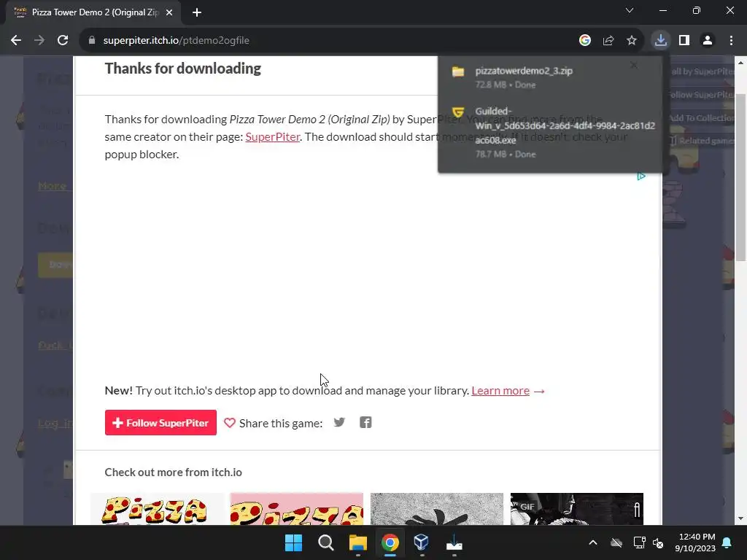Click the page vertical scrollbar thumb
This screenshot has height=560, width=747.
(x=740, y=177)
